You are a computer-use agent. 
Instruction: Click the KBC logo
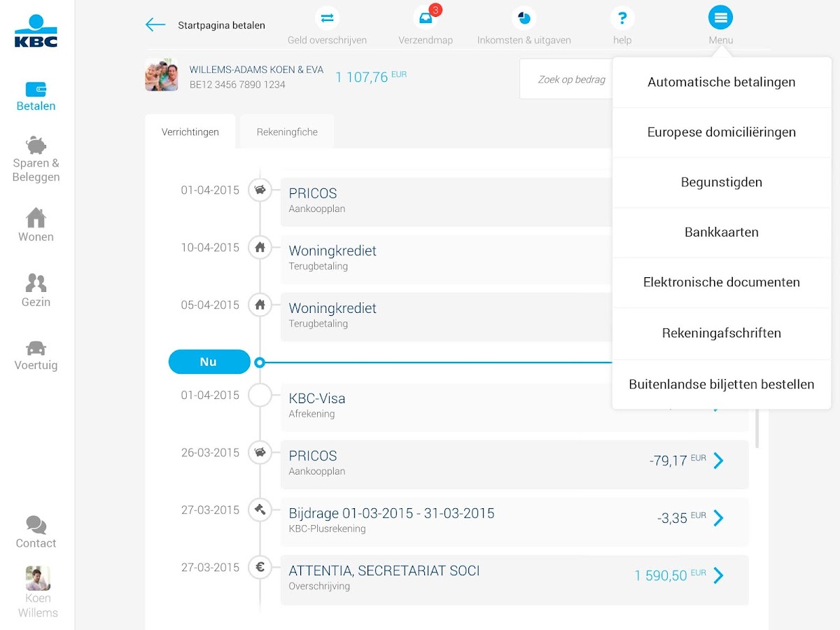point(36,31)
